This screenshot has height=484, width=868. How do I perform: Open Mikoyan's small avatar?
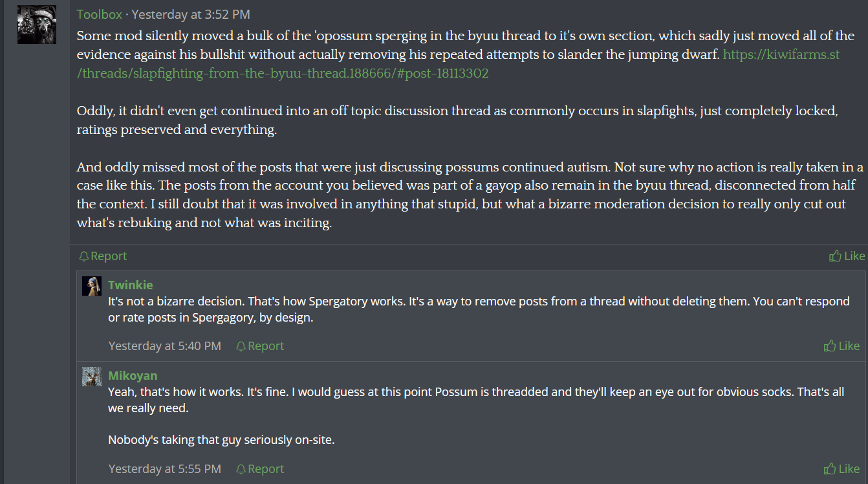92,377
